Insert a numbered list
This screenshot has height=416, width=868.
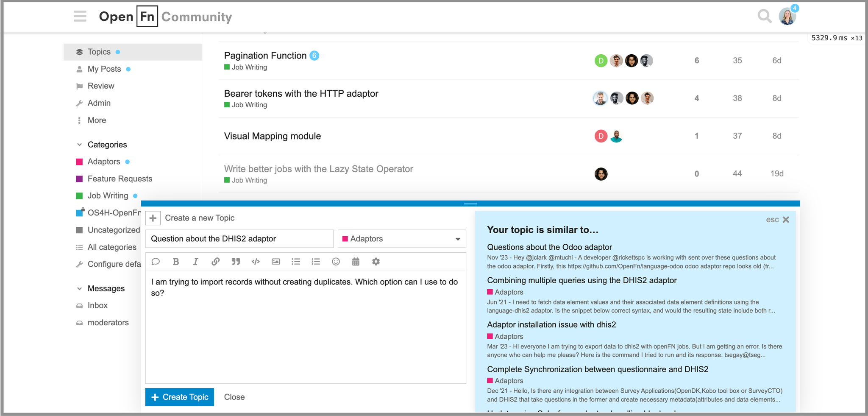click(x=316, y=262)
